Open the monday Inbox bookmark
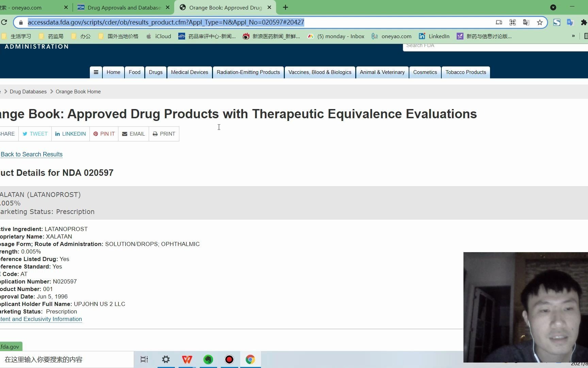The height and width of the screenshot is (368, 588). point(336,36)
